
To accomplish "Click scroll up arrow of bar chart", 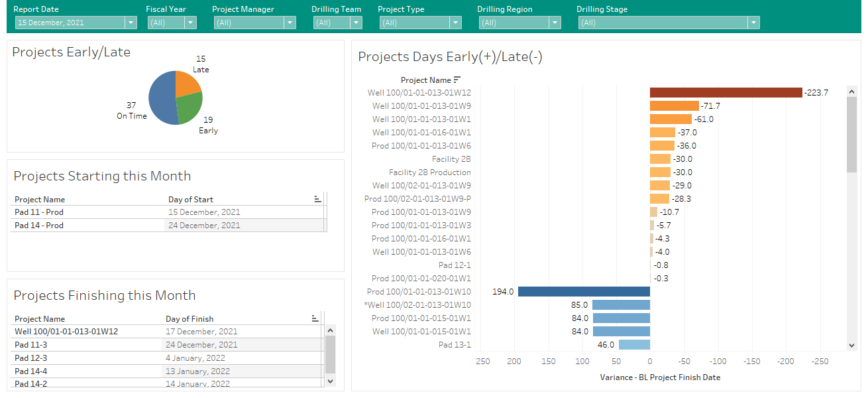I will (x=852, y=92).
